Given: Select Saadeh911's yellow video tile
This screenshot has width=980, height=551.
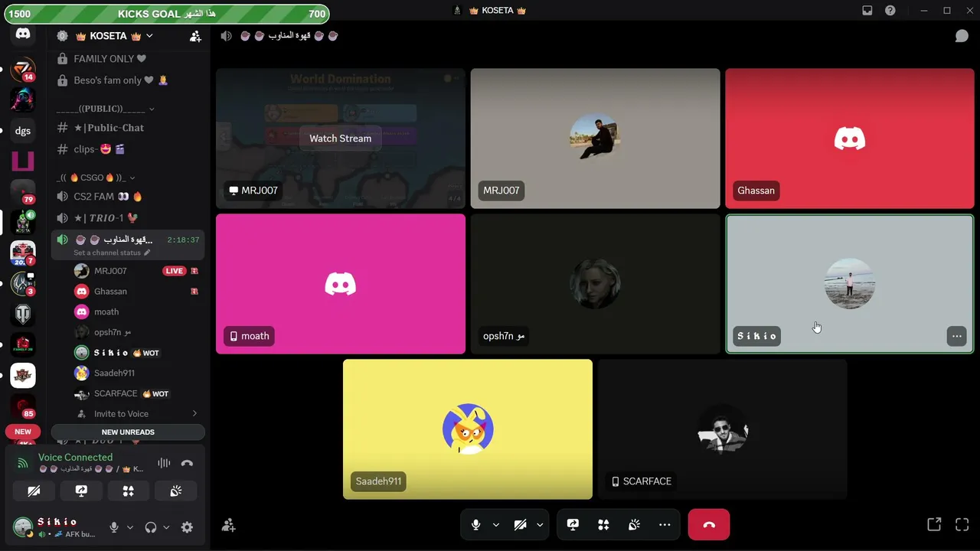Looking at the screenshot, I should [x=468, y=429].
